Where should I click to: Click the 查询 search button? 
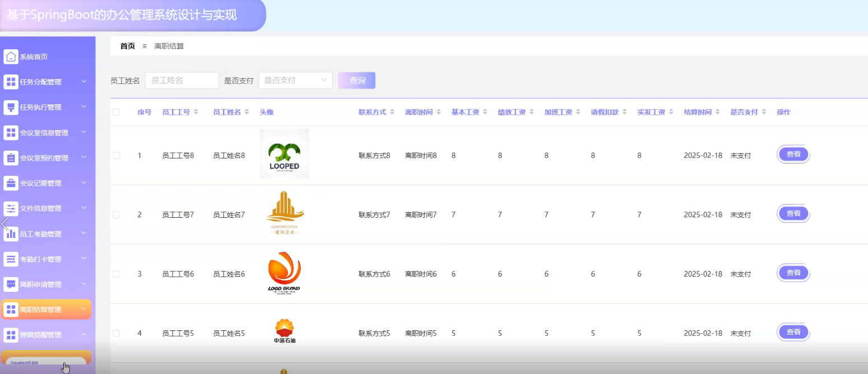[357, 81]
